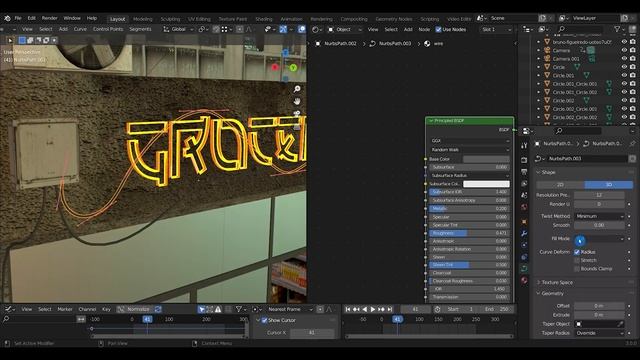Click the play animation button
The width and height of the screenshot is (640, 360).
click(373, 310)
